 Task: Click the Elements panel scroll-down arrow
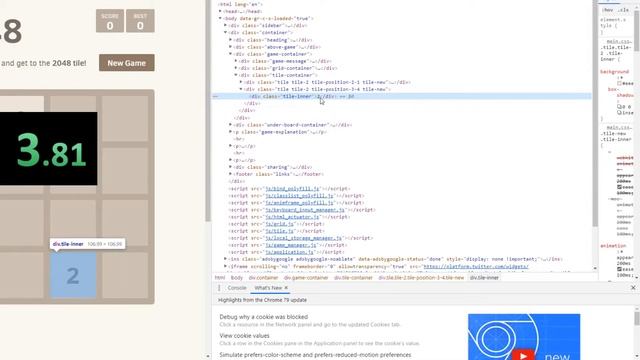click(595, 268)
